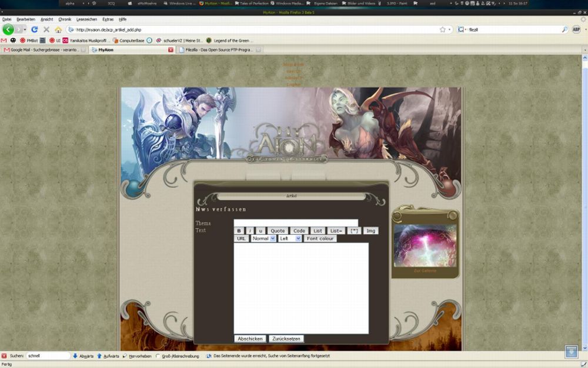The image size is (588, 368).
Task: Submit the article with Abschicken button
Action: pyautogui.click(x=250, y=339)
